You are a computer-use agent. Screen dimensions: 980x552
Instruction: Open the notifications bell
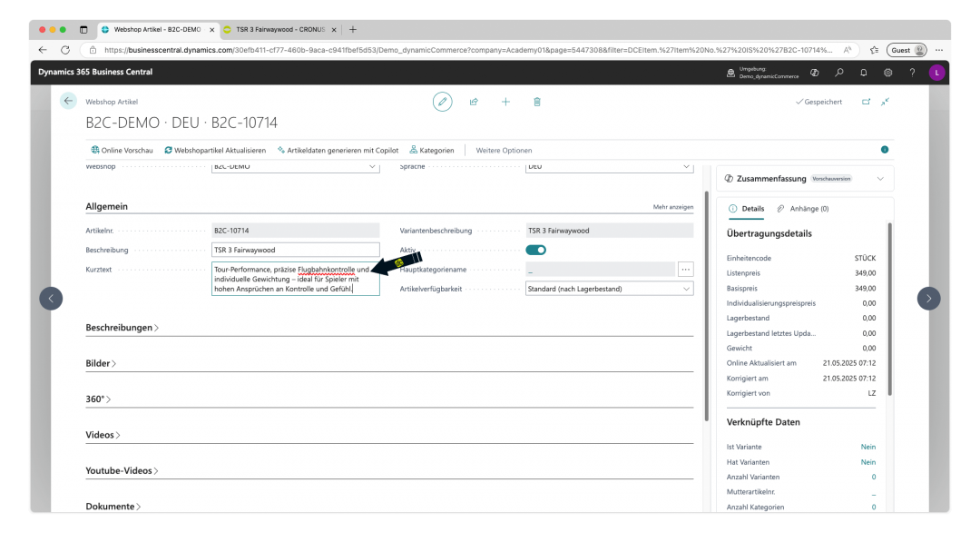[x=863, y=73]
